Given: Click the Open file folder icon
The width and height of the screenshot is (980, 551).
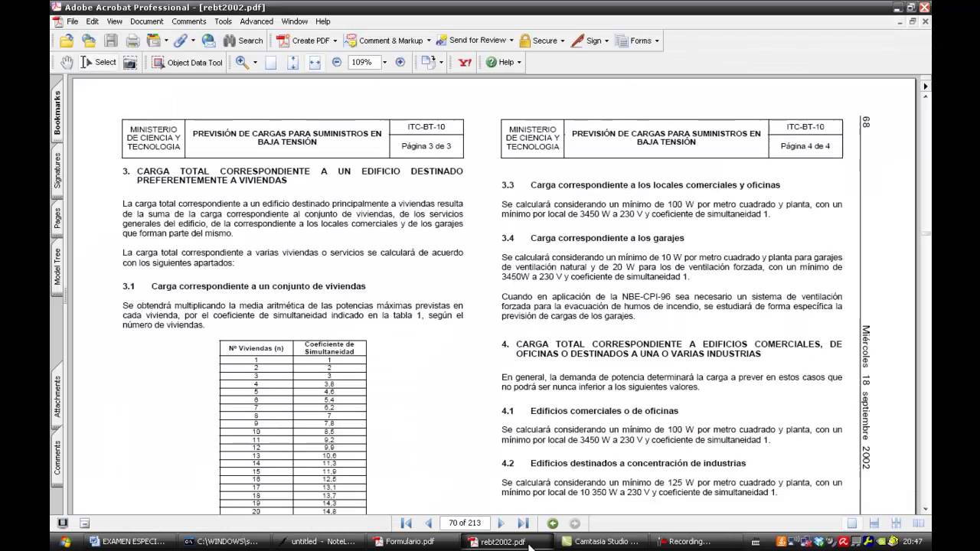Looking at the screenshot, I should point(67,41).
